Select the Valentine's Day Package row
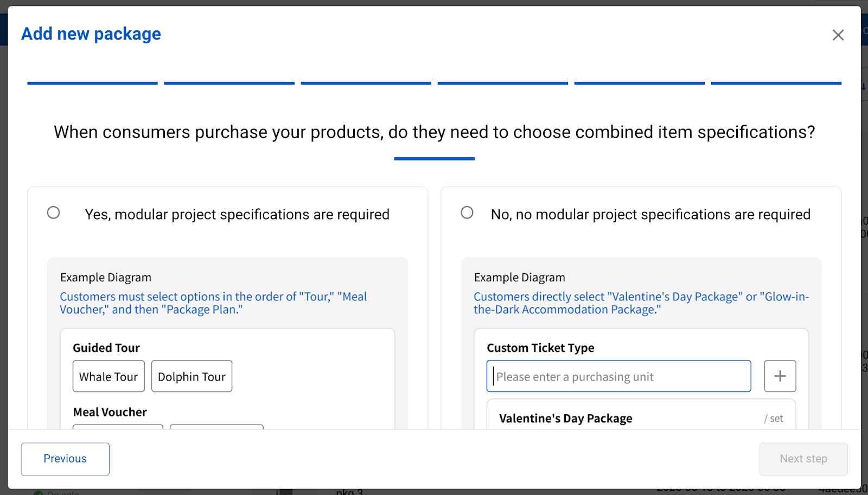The image size is (868, 495). click(641, 418)
